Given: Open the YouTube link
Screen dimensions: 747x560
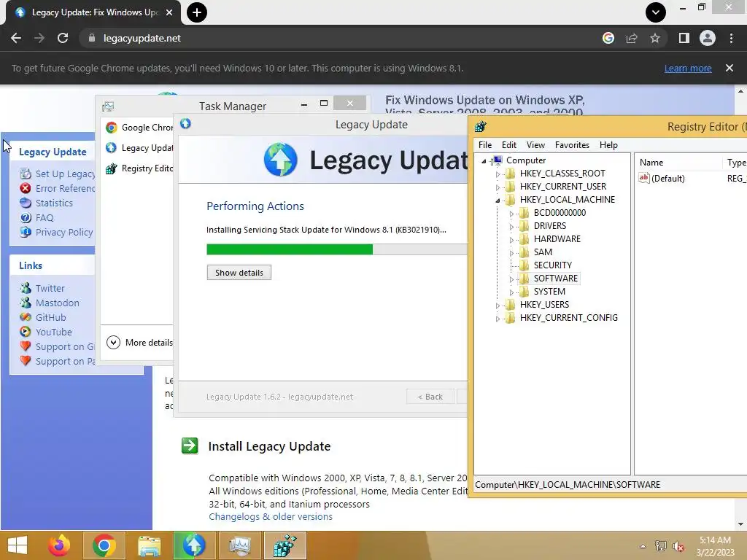Looking at the screenshot, I should (x=53, y=332).
